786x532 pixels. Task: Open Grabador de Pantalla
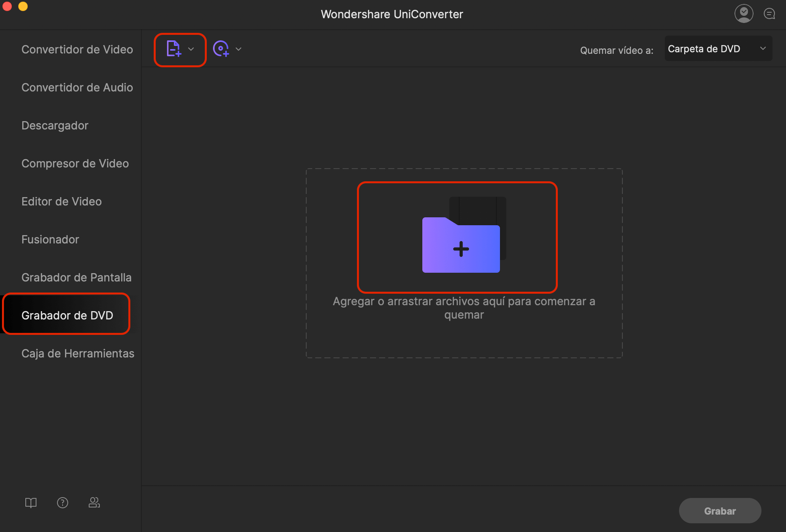click(76, 277)
